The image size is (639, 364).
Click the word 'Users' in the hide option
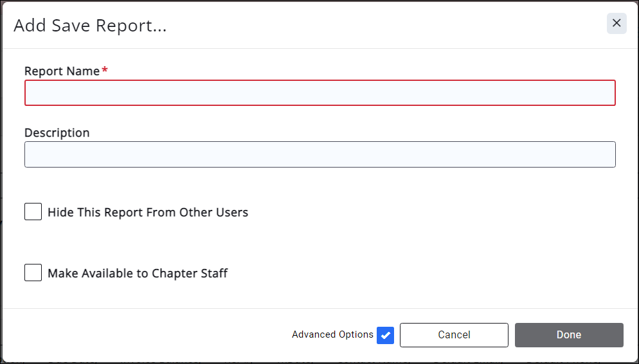click(x=231, y=212)
